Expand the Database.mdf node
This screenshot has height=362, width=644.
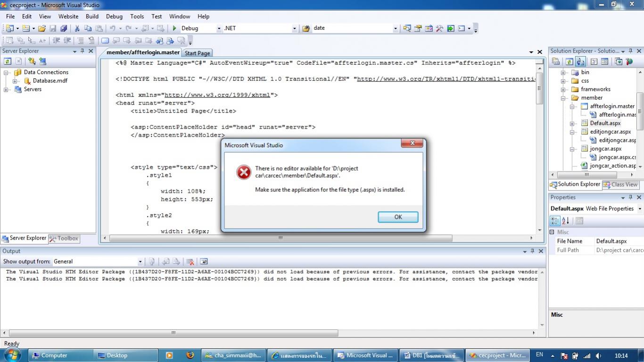(x=15, y=81)
